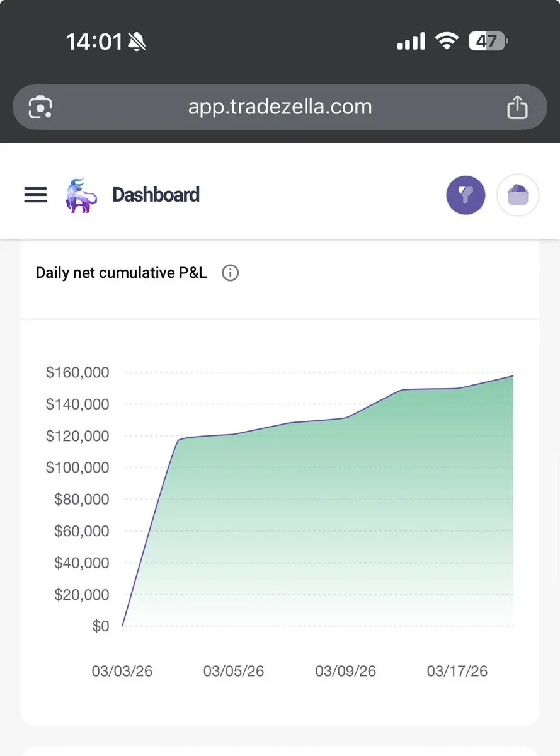Click the 03/17/26 date label on x-axis

(x=457, y=671)
